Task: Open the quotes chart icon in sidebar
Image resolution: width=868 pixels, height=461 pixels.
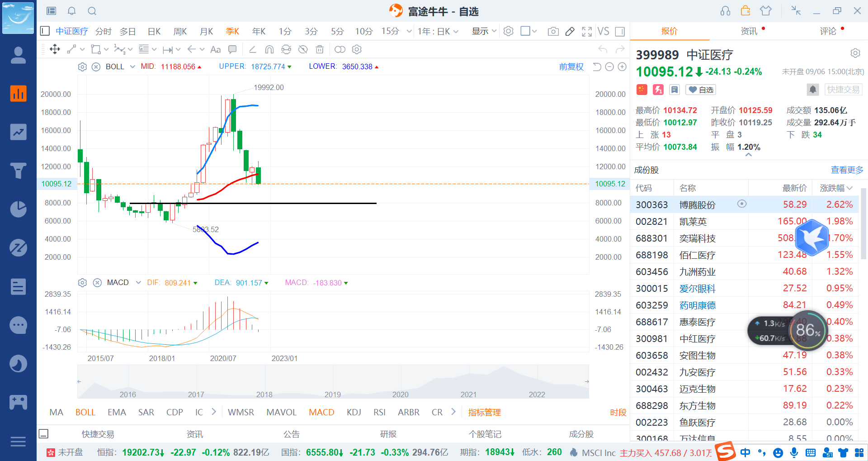Action: [x=19, y=93]
